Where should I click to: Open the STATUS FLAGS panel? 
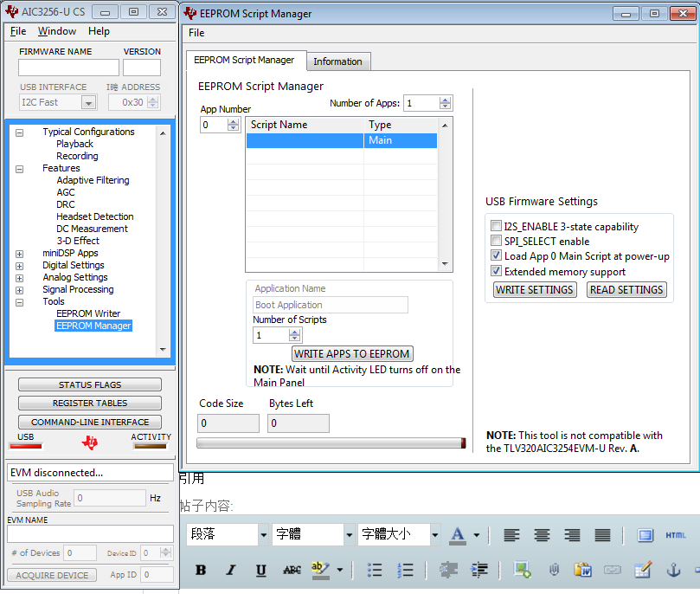[x=90, y=384]
